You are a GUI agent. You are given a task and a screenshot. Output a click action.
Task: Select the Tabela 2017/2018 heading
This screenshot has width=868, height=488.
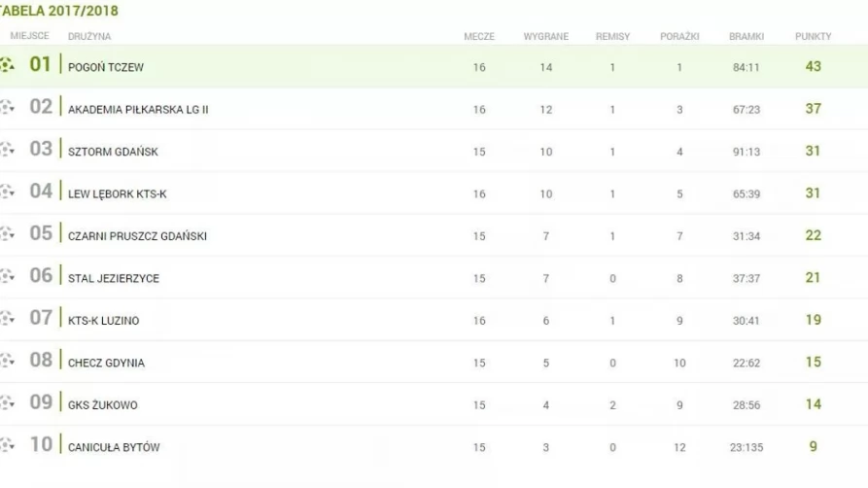(x=58, y=11)
